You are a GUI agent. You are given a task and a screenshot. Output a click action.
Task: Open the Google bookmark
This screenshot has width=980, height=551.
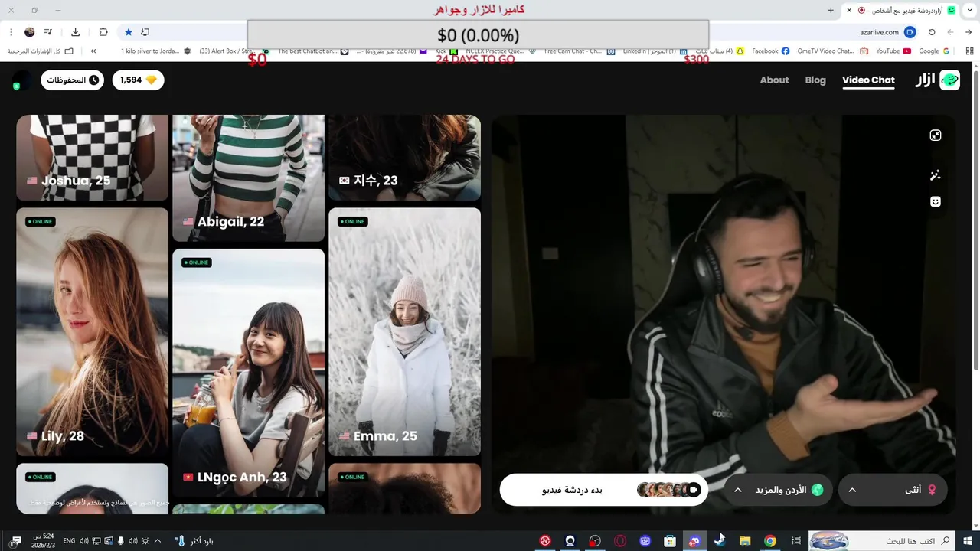pos(934,51)
